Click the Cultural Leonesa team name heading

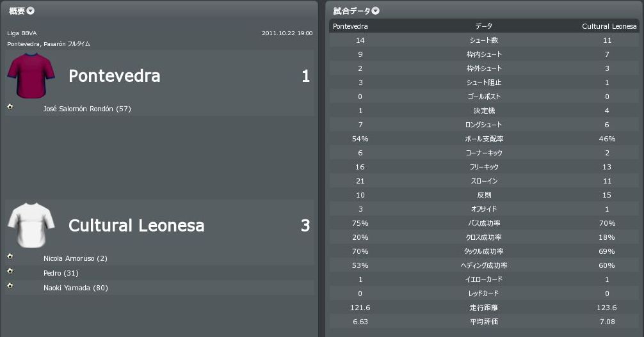[136, 226]
